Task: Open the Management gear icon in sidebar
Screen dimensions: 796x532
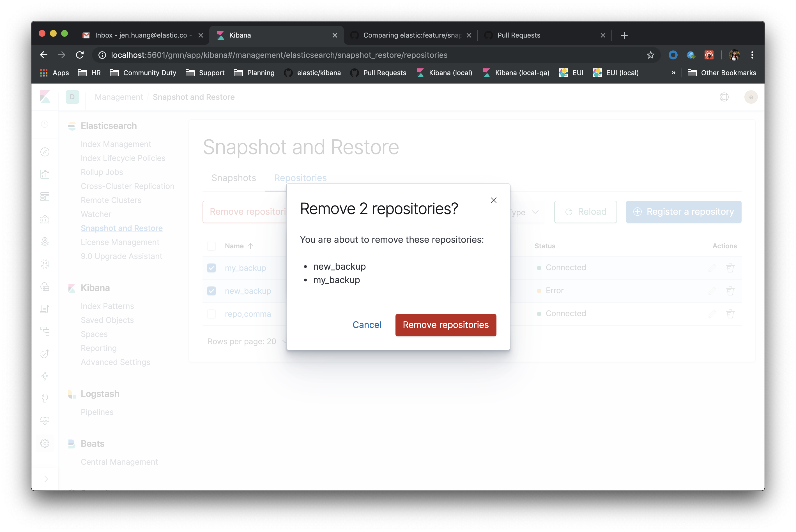Action: [45, 443]
